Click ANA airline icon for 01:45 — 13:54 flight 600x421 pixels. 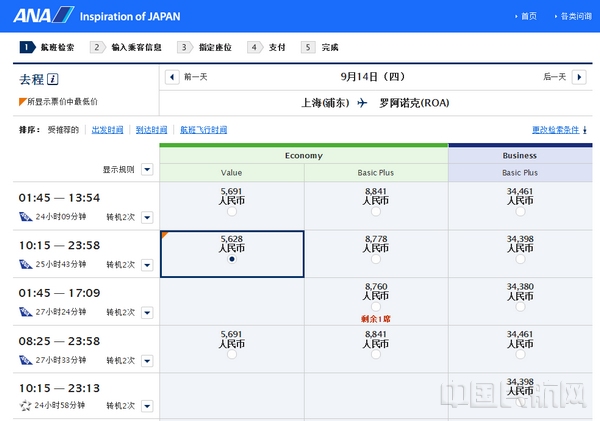point(25,216)
